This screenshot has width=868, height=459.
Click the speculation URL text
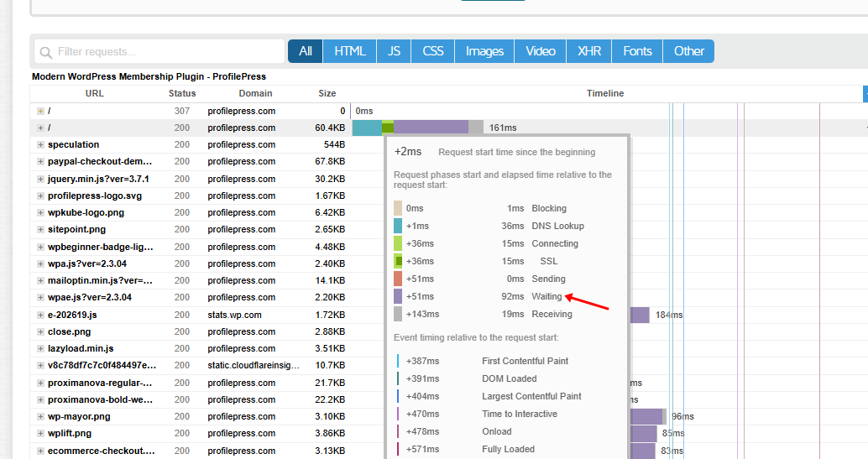[x=74, y=144]
